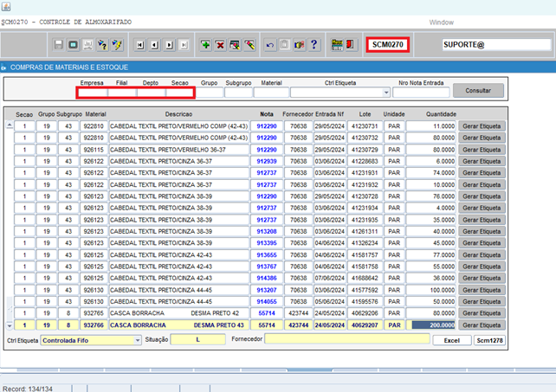Go to the first record
The image size is (556, 392).
tap(140, 45)
